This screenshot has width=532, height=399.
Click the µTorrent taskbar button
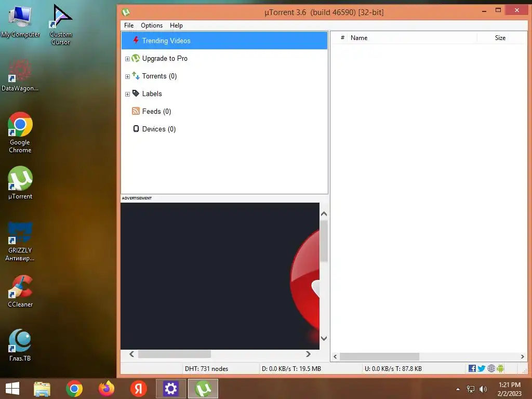click(x=203, y=389)
